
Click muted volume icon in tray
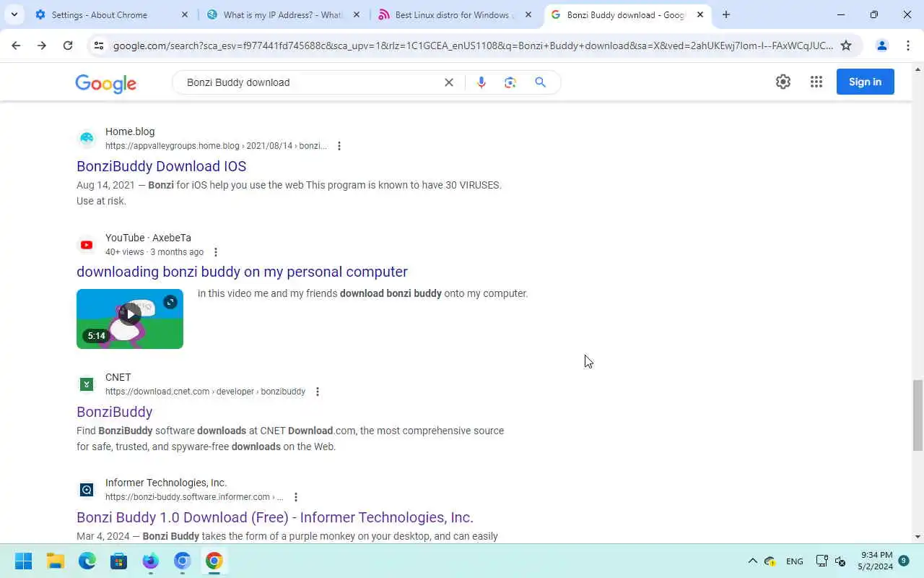pyautogui.click(x=840, y=561)
